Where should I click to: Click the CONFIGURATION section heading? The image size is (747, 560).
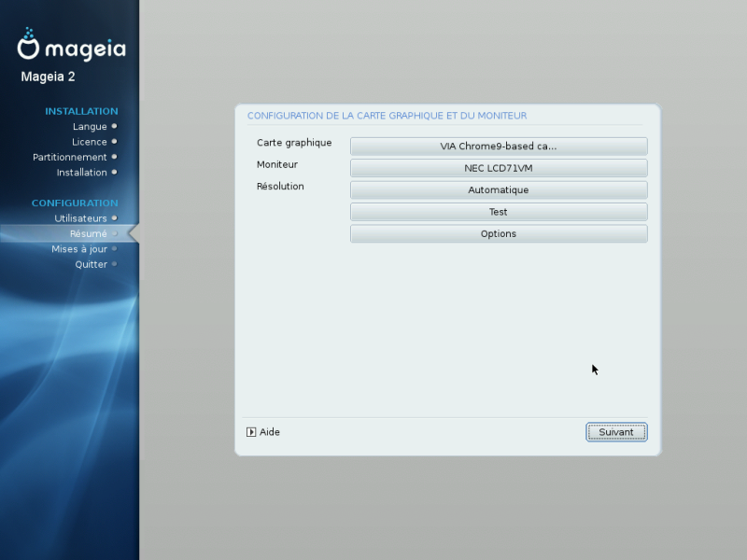(75, 203)
